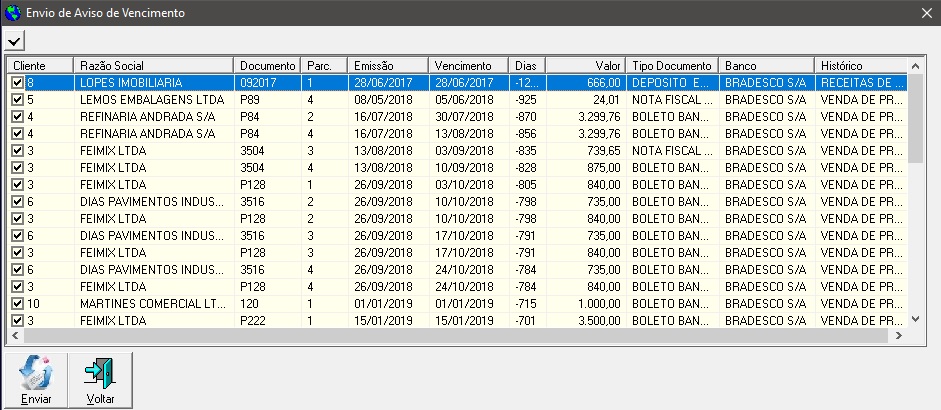
Task: Click horizontal scrollbar right arrow
Action: click(x=898, y=337)
